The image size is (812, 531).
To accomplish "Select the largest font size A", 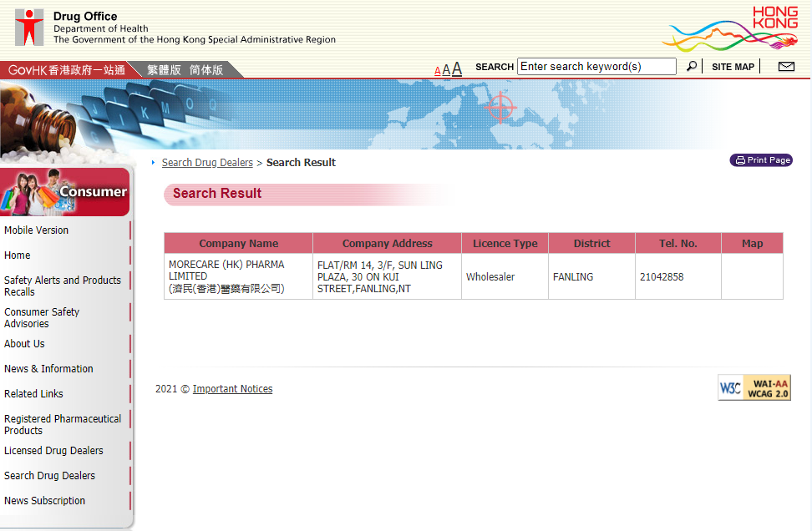I will (x=456, y=68).
